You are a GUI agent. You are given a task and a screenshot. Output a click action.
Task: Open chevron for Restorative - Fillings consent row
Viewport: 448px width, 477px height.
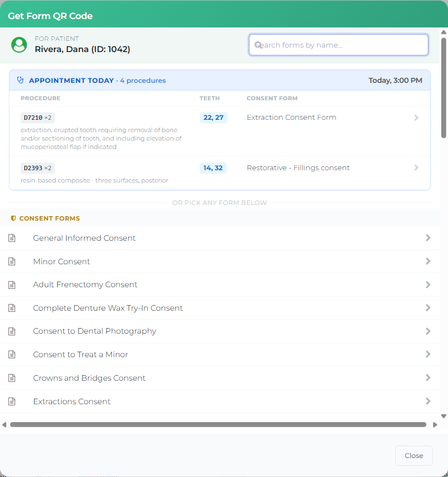[x=416, y=167]
